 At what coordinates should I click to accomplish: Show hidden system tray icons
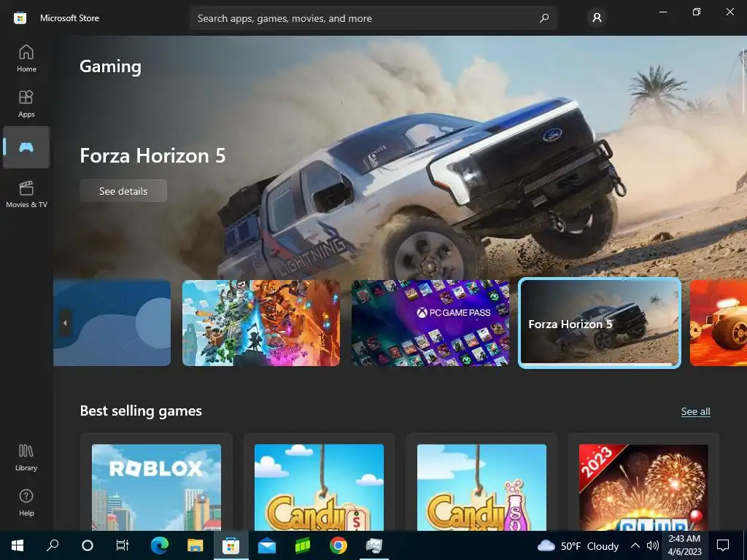635,545
